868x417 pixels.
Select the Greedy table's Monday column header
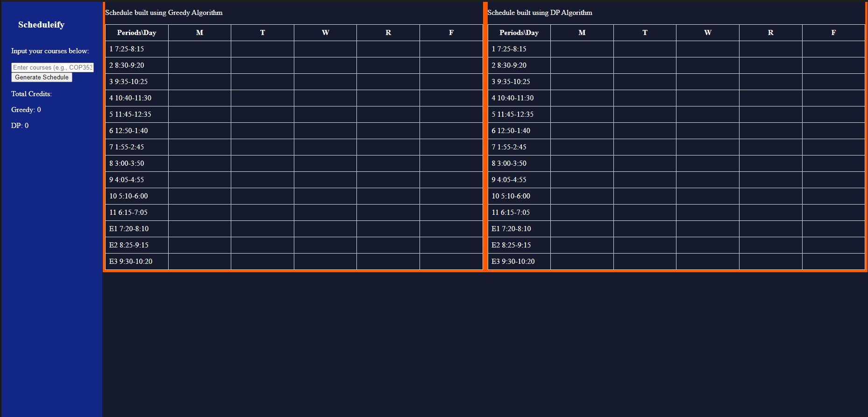pos(199,33)
